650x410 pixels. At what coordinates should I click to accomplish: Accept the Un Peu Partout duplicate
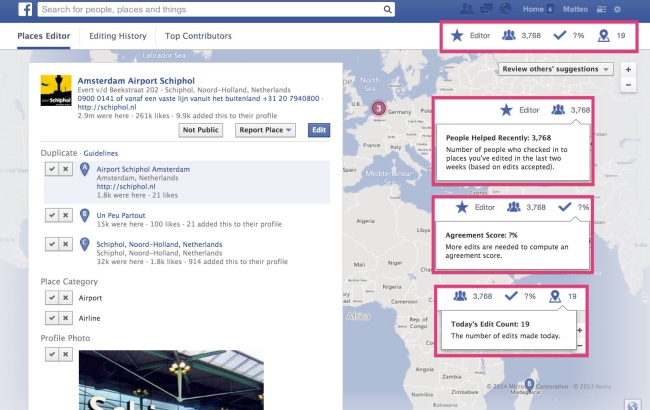click(x=52, y=215)
